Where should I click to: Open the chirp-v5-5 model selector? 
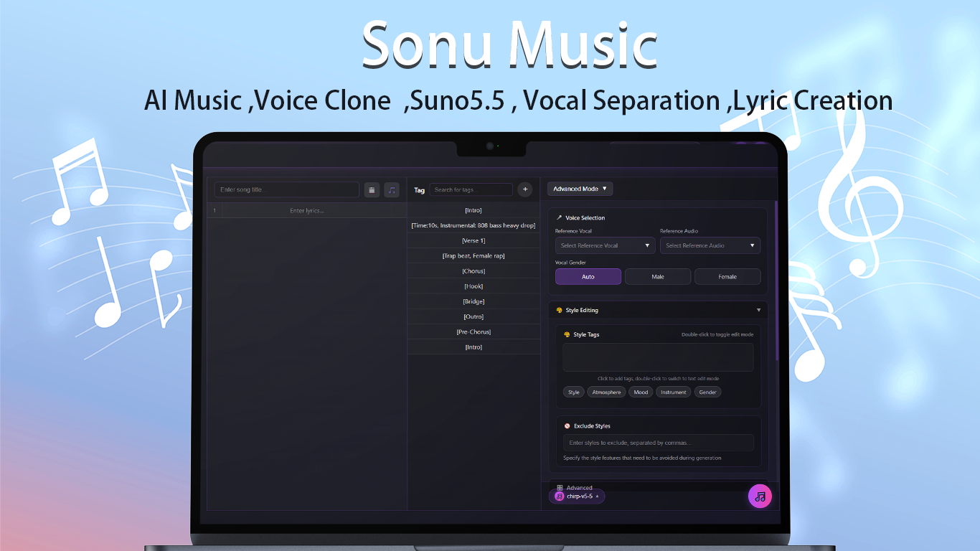578,496
